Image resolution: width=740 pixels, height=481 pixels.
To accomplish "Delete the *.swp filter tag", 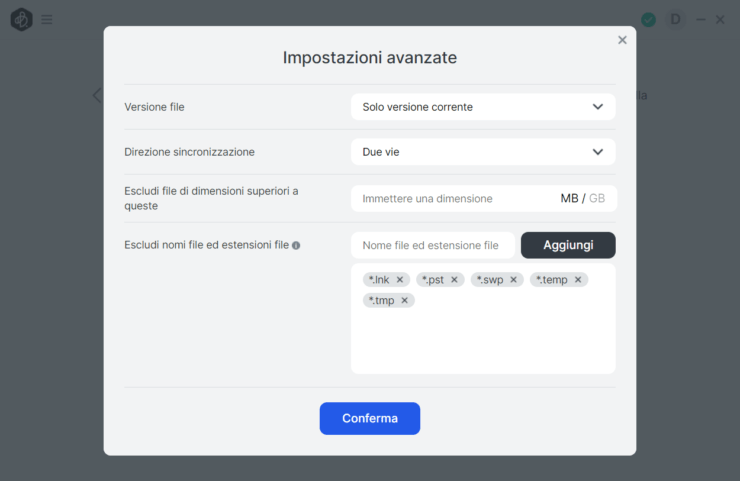I will (x=514, y=280).
